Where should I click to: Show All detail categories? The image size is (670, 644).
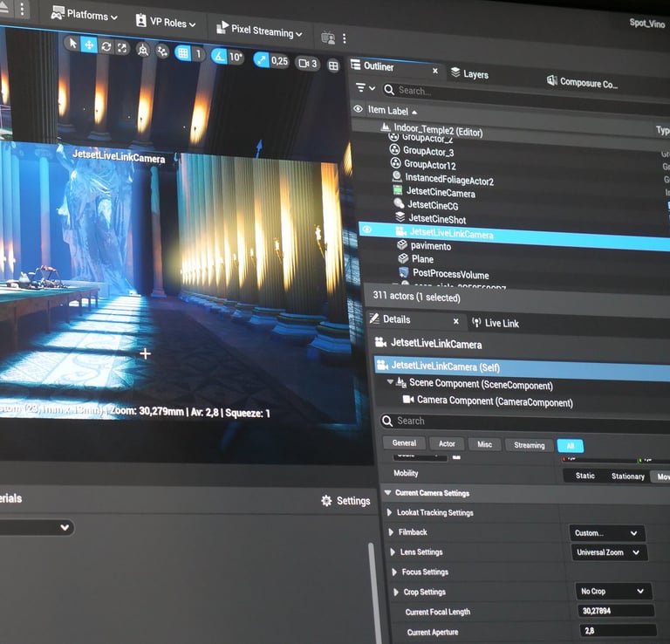(571, 446)
